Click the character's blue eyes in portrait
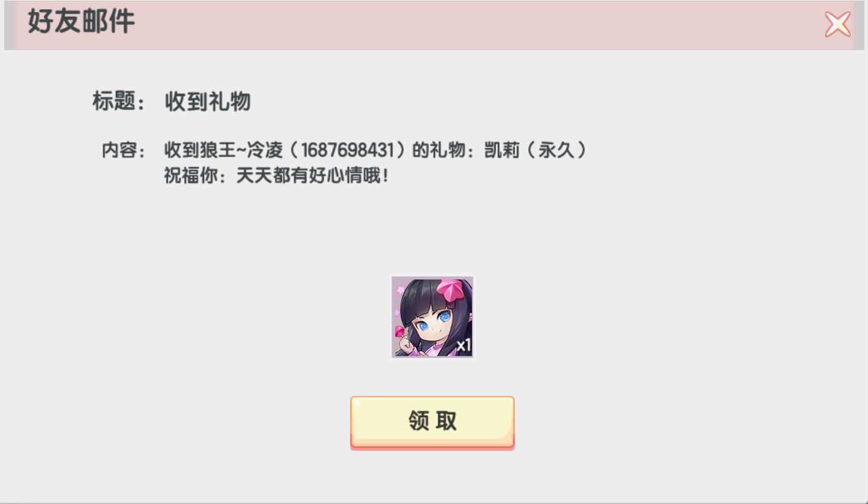The height and width of the screenshot is (504, 868). [433, 322]
